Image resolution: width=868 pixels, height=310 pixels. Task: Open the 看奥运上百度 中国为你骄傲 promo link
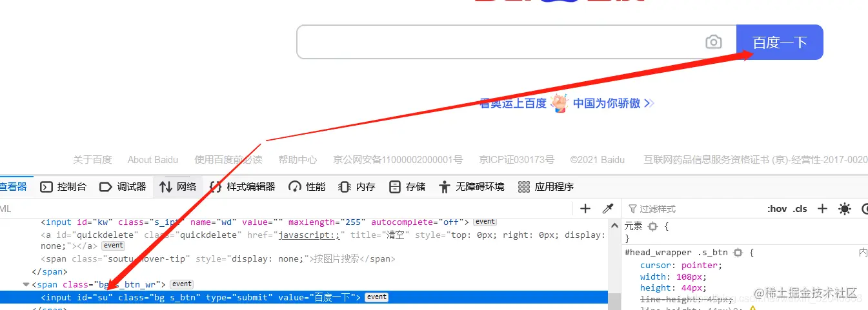567,103
